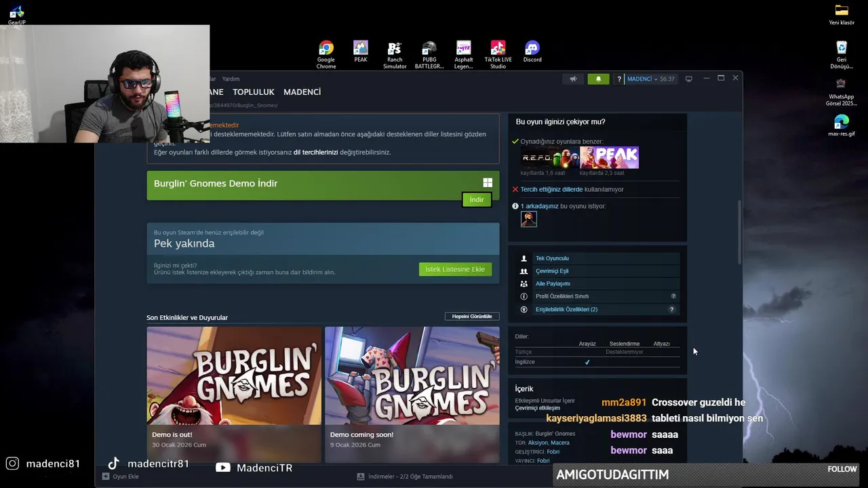Click the Profil Özellikleri Sınırlı info icon
868x488 pixels.
(524, 296)
